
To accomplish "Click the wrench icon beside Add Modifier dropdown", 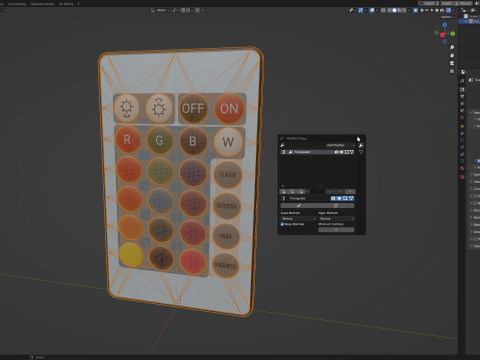I will pos(361,145).
